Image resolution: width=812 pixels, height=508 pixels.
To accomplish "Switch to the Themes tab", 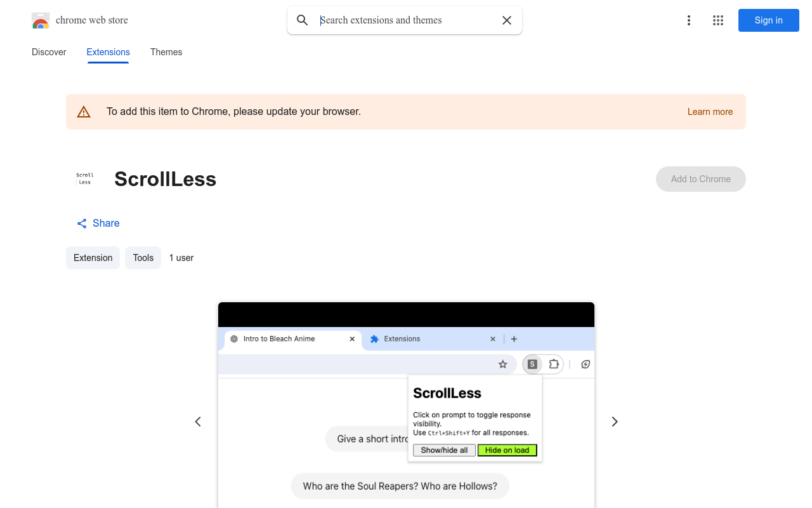I will (166, 52).
